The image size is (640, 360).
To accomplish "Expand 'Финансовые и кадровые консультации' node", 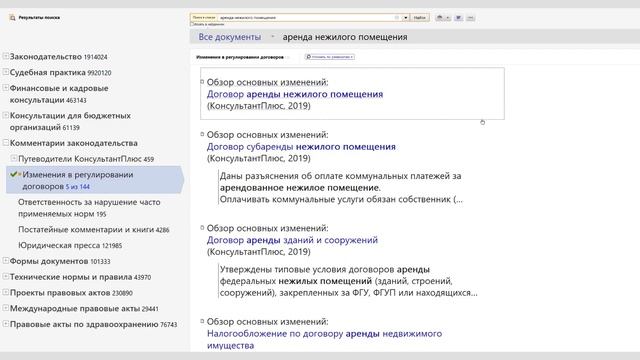I will pyautogui.click(x=6, y=87).
